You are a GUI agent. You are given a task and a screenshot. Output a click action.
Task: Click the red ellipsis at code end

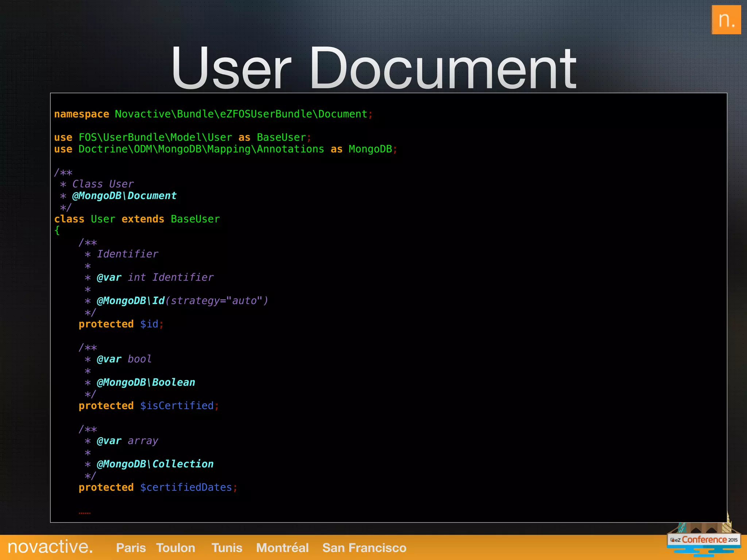point(85,513)
